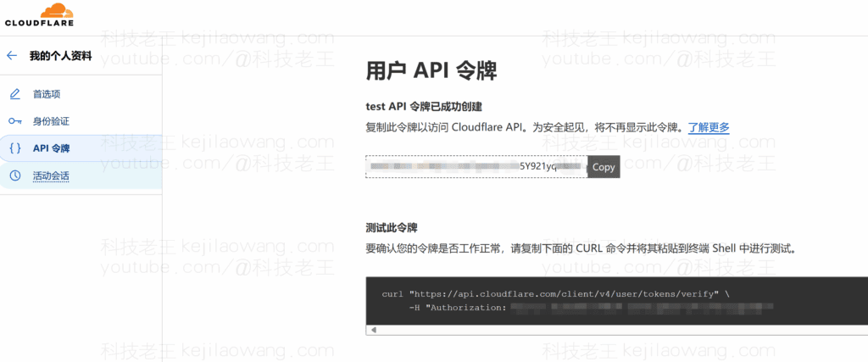Select the key icon beside 身份验证
Screen dimensions: 868x362
click(x=15, y=121)
